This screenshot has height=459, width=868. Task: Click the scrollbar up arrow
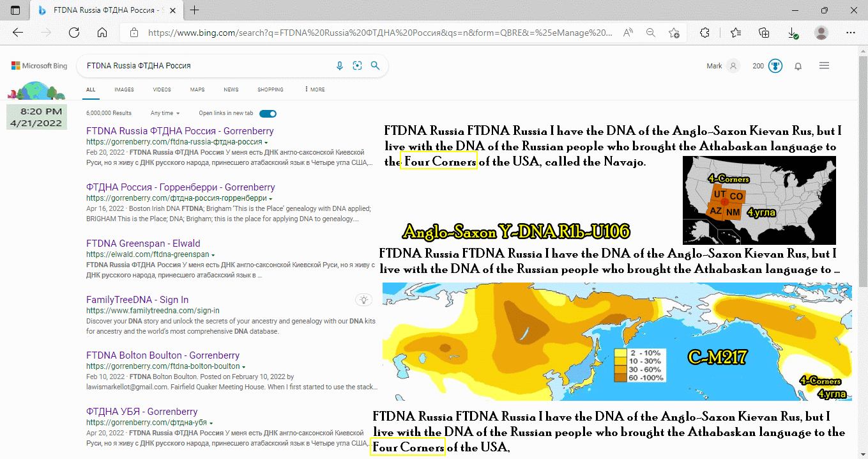point(863,51)
